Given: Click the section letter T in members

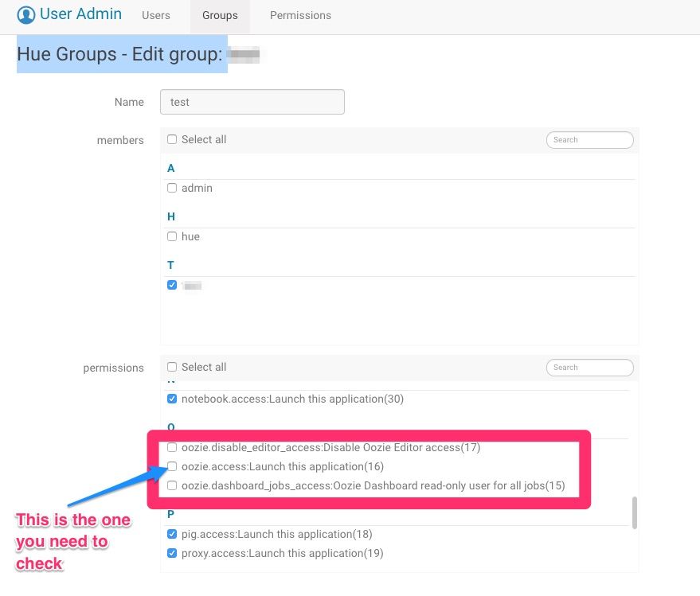Looking at the screenshot, I should [170, 265].
